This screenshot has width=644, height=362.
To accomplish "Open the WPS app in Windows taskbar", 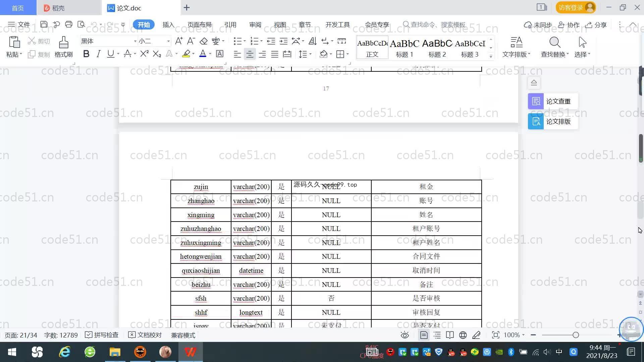I will (x=190, y=352).
